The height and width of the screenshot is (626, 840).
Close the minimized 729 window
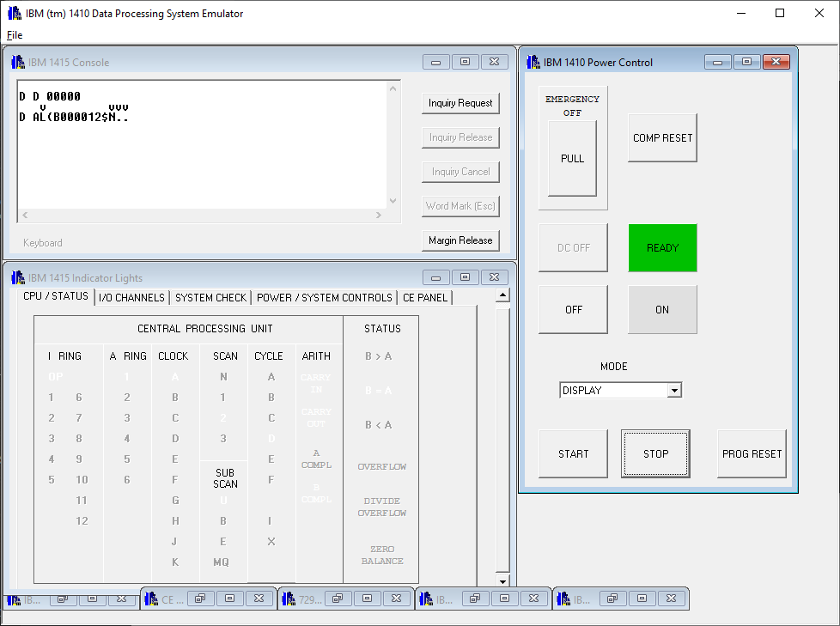point(397,599)
